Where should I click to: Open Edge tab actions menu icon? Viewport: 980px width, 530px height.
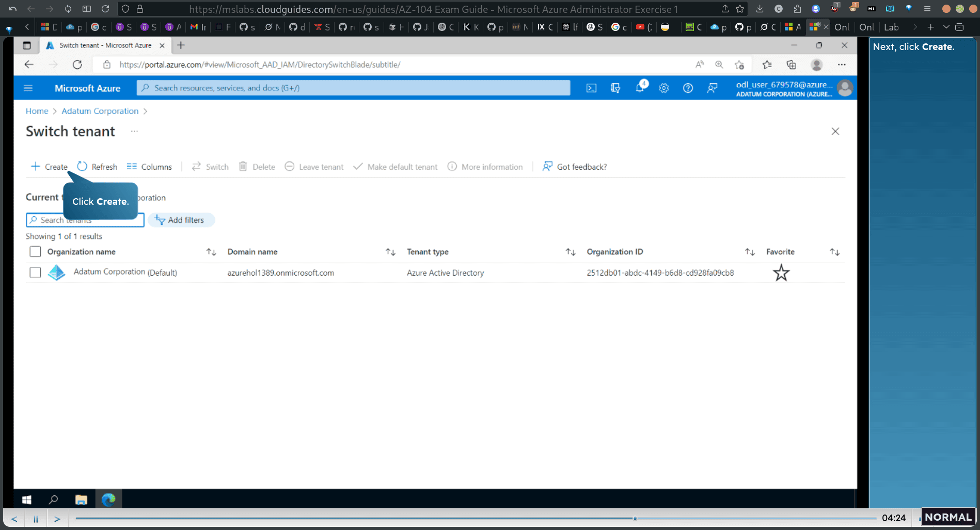[27, 45]
